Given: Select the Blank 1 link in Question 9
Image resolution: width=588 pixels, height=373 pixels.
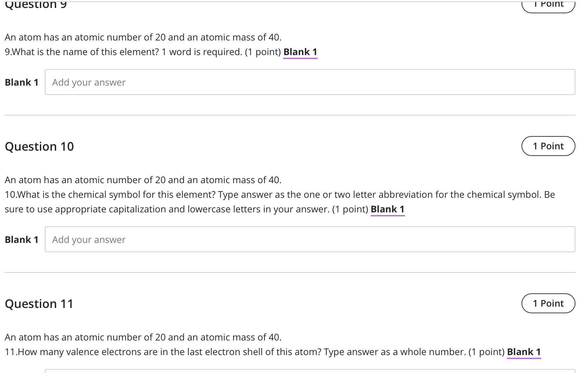Looking at the screenshot, I should tap(300, 52).
